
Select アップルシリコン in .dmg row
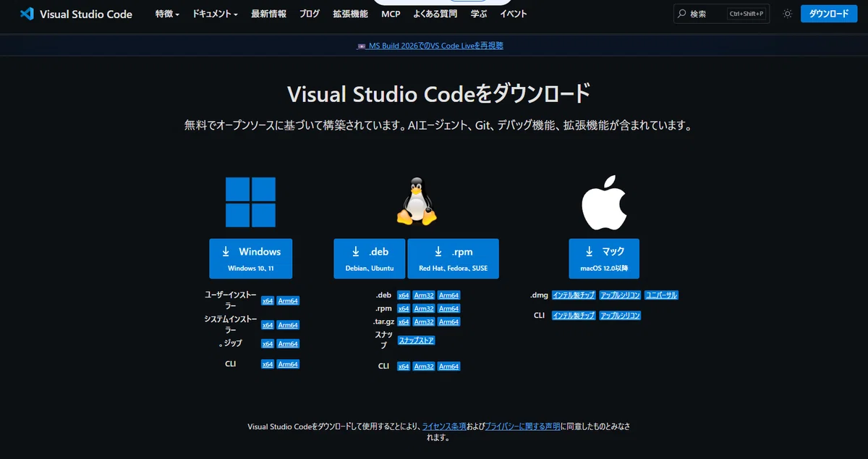(620, 295)
